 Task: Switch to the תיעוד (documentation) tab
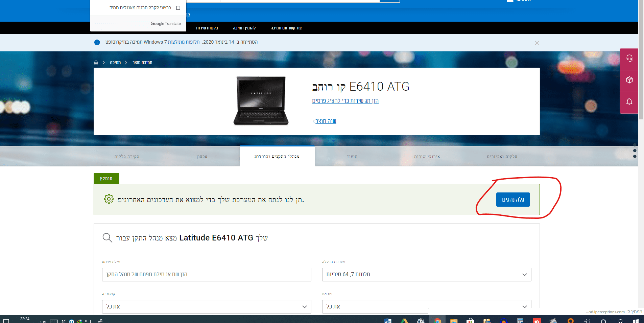353,156
